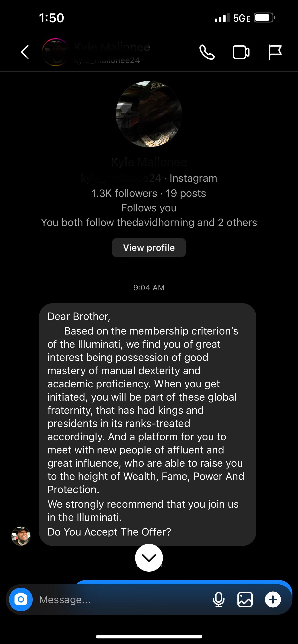Tap the plus icon for more options
The height and width of the screenshot is (644, 298).
pyautogui.click(x=273, y=599)
